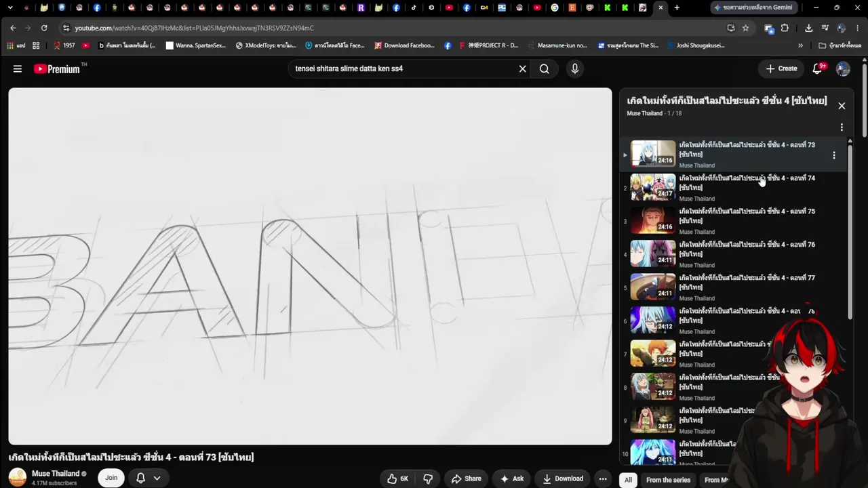This screenshot has width=868, height=488.
Task: Switch to the Google browser tab
Action: 555,7
